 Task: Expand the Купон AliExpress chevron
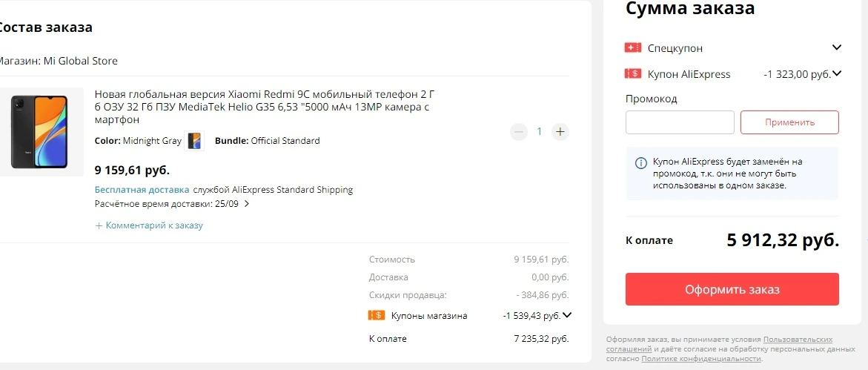click(836, 73)
